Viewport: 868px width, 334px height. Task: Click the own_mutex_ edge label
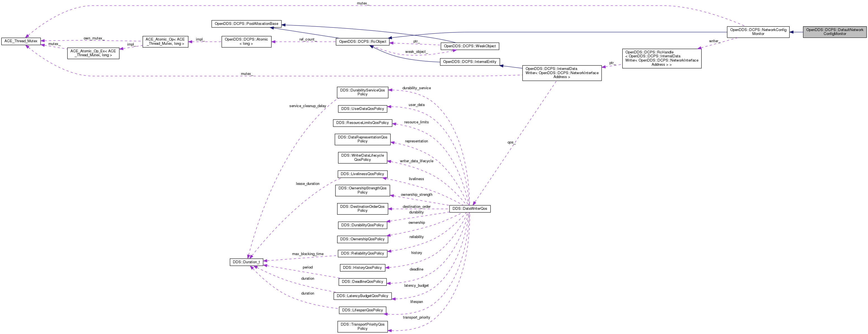[x=94, y=38]
